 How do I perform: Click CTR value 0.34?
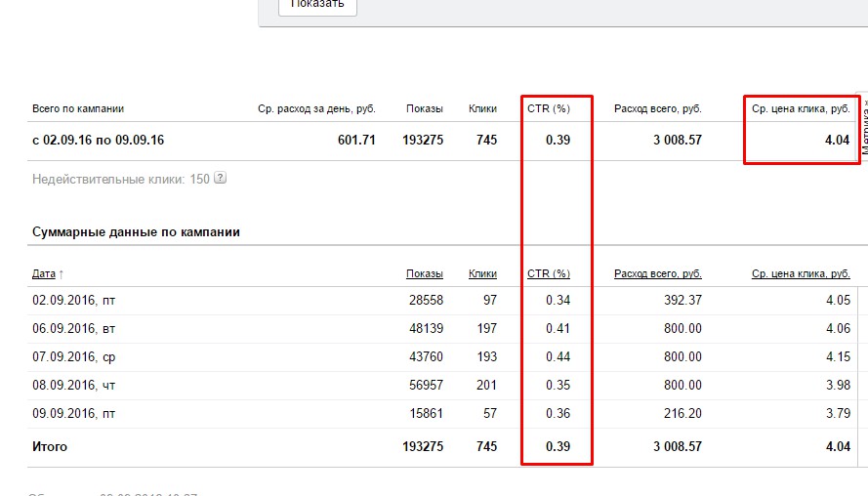(558, 301)
